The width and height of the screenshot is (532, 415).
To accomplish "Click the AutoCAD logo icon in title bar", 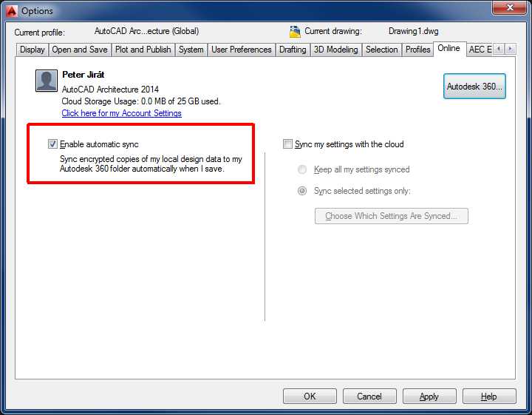I will [10, 10].
